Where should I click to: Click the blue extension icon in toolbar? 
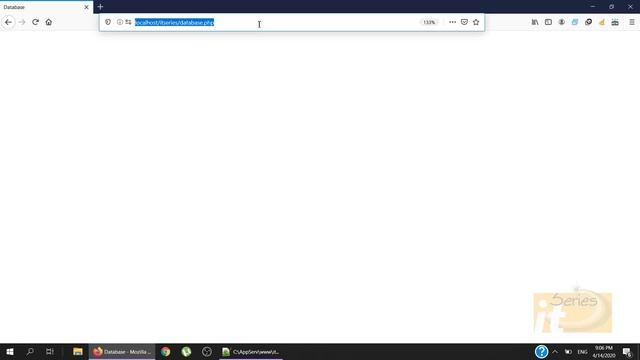pos(575,22)
